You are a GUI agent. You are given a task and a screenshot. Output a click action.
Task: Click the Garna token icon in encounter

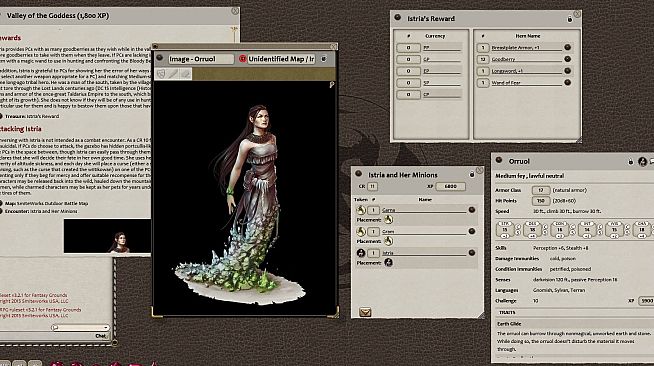point(361,210)
